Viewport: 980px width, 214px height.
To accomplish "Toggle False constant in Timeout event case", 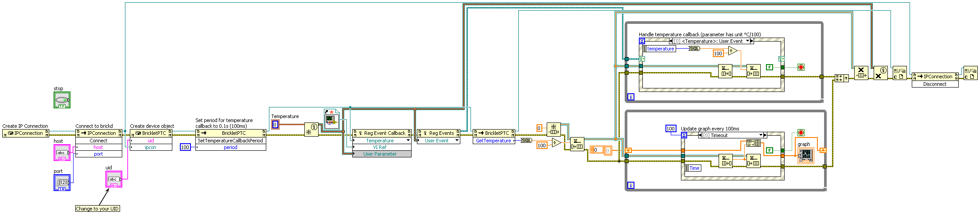I will [770, 150].
